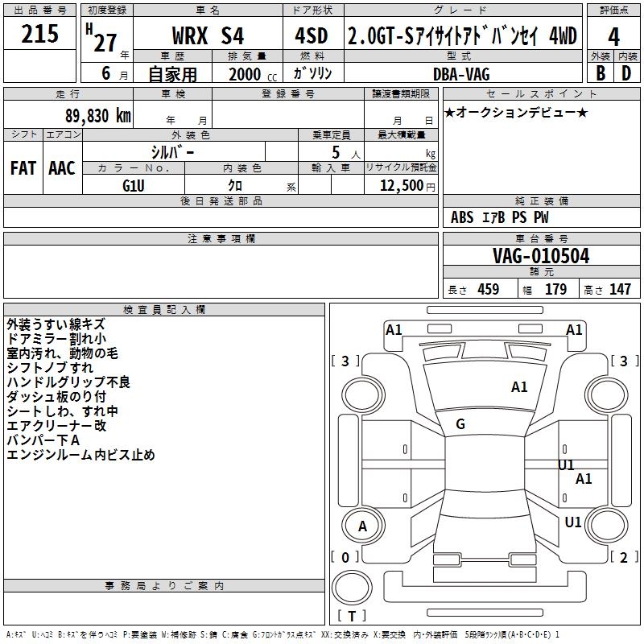Click the air conditioner value AAC
Image resolution: width=644 pixels, height=644 pixels.
pyautogui.click(x=62, y=168)
